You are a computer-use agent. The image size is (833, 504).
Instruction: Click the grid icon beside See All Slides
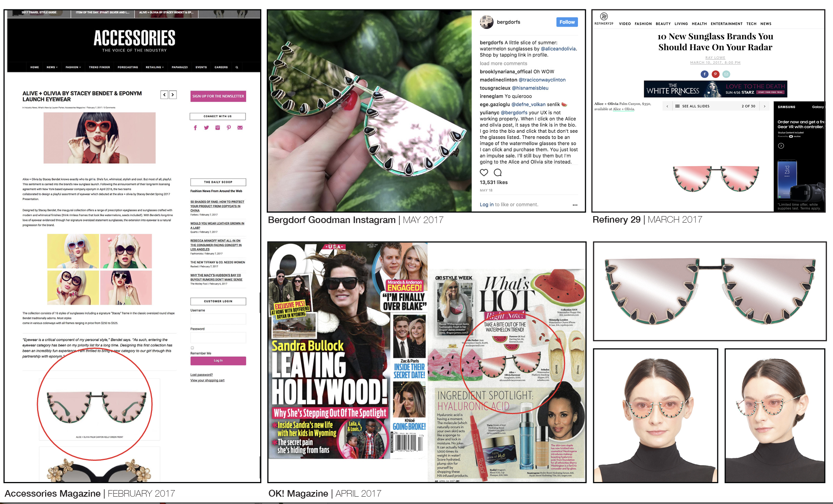677,106
